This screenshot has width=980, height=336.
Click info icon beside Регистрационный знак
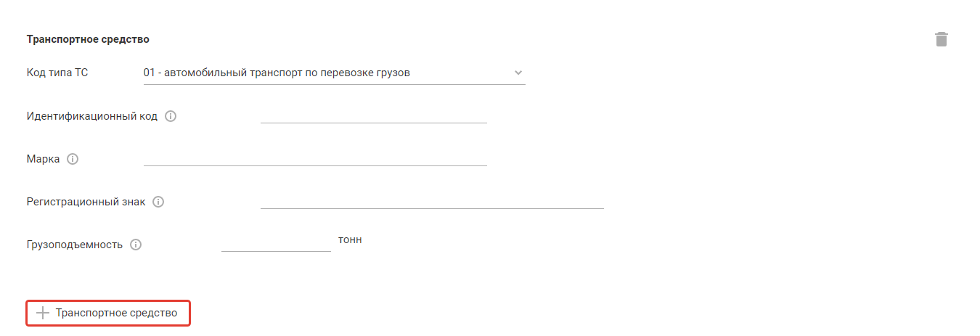pyautogui.click(x=158, y=202)
